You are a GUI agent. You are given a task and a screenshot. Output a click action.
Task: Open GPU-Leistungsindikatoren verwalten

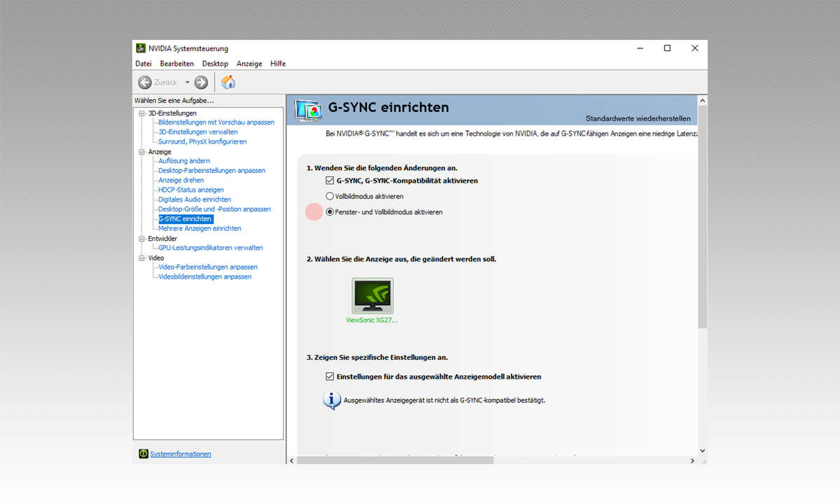(x=211, y=248)
